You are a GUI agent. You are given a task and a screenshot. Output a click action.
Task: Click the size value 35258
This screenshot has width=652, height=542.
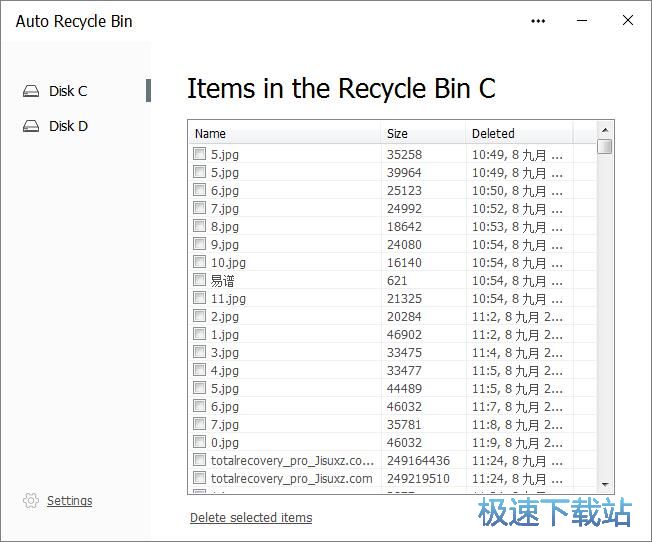(404, 155)
